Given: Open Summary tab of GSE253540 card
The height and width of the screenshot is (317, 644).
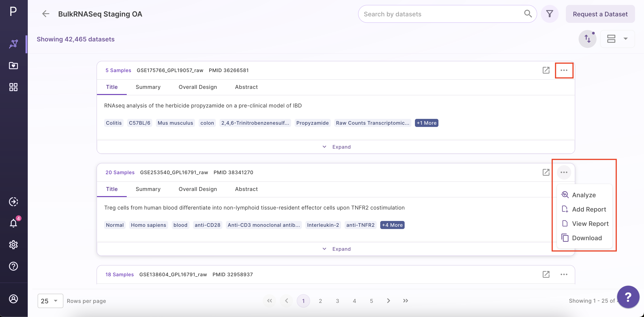Looking at the screenshot, I should pyautogui.click(x=148, y=189).
